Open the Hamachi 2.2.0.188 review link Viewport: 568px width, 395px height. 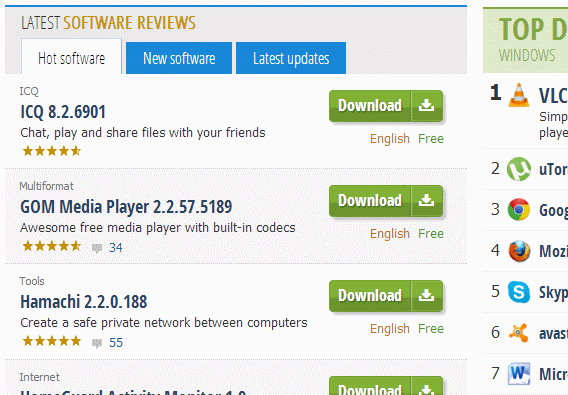tap(84, 302)
